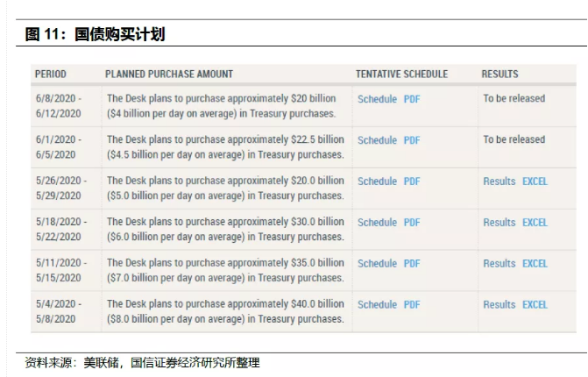Image resolution: width=588 pixels, height=377 pixels.
Task: Open Schedule link for 5/4/2020 period
Action: tap(377, 304)
